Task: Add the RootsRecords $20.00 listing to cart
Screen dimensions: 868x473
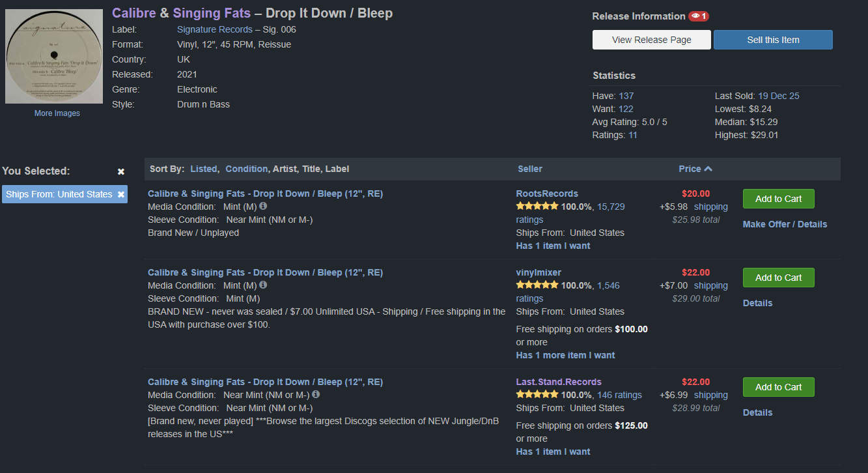Action: pos(778,199)
